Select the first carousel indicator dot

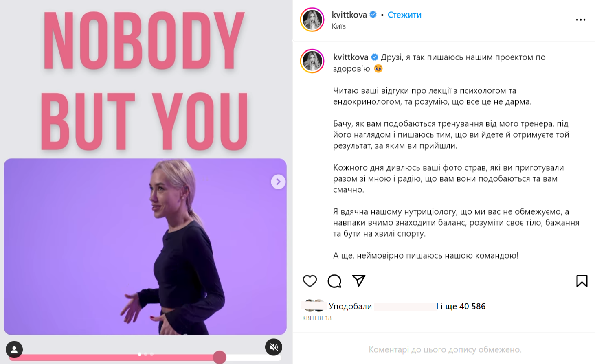point(140,354)
